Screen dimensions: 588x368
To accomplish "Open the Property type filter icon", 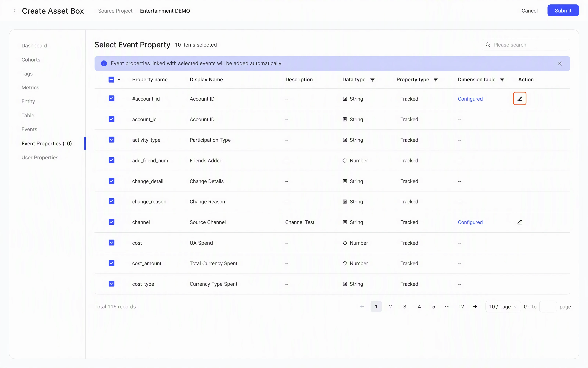I will 436,80.
